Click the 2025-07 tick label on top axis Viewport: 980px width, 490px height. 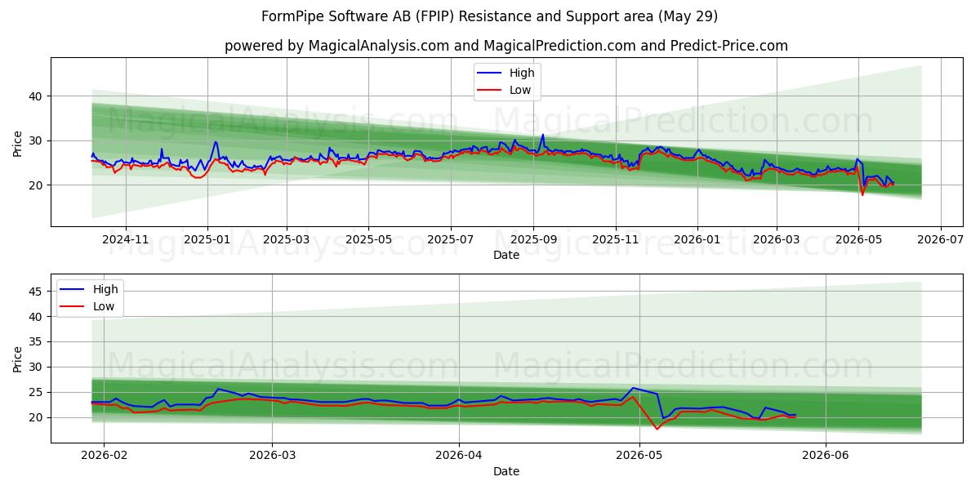click(x=452, y=240)
